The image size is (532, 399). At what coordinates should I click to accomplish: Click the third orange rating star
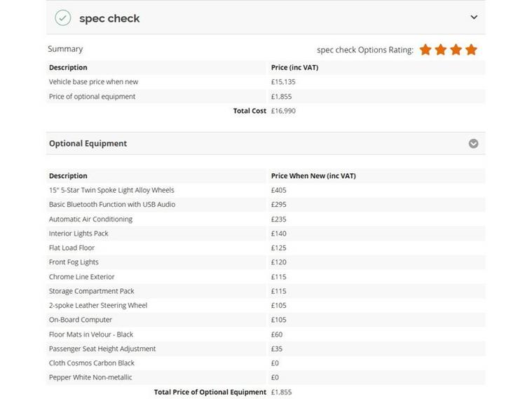[x=456, y=50]
